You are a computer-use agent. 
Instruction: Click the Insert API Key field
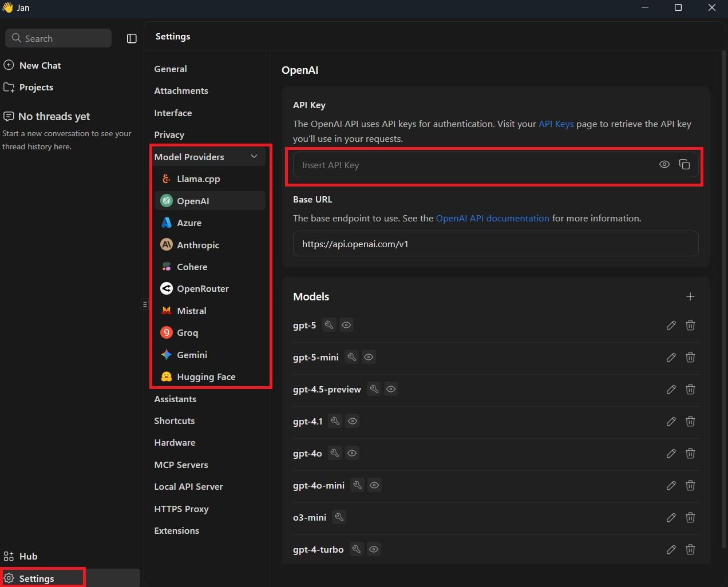475,165
